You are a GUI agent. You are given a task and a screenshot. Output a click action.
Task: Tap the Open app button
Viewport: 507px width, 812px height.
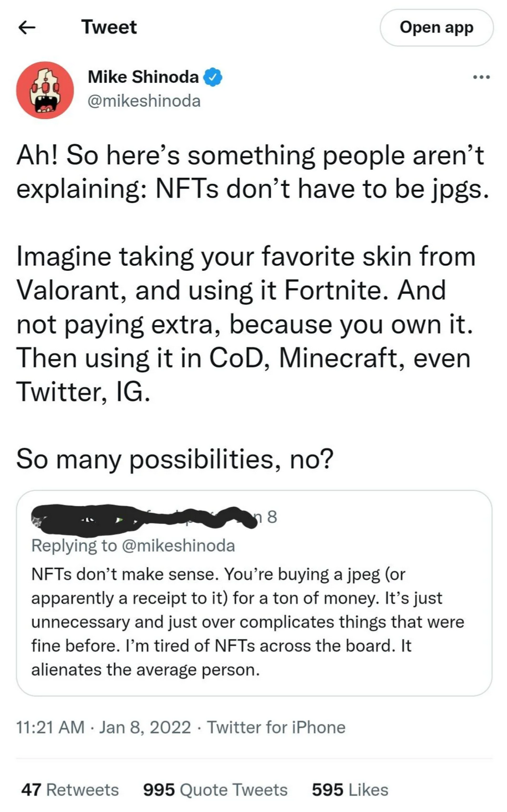pos(436,27)
